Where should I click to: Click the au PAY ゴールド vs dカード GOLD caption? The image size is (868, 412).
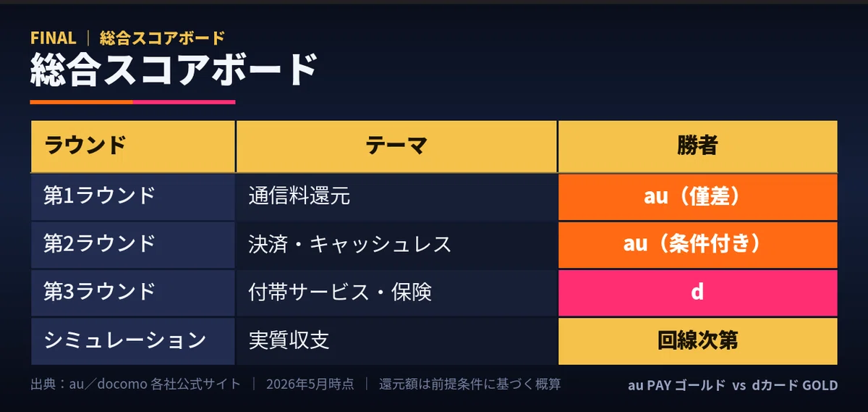pos(733,385)
